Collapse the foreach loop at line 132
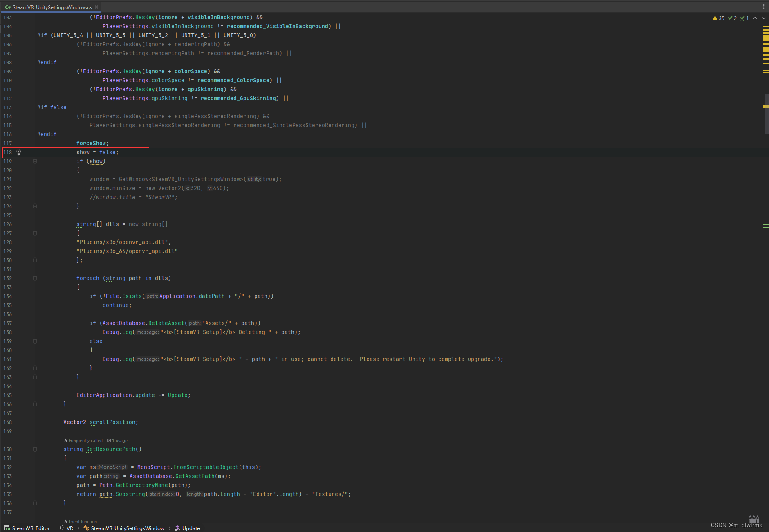The width and height of the screenshot is (769, 532). tap(35, 278)
